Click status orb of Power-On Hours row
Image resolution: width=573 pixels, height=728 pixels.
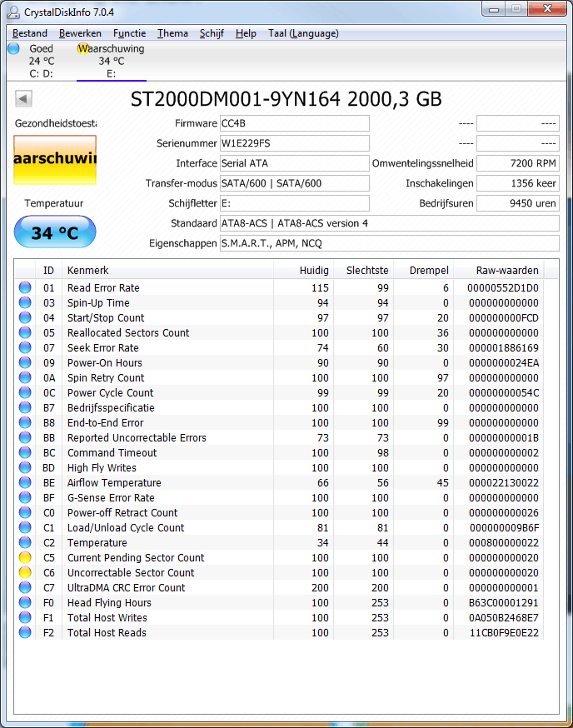[x=25, y=362]
